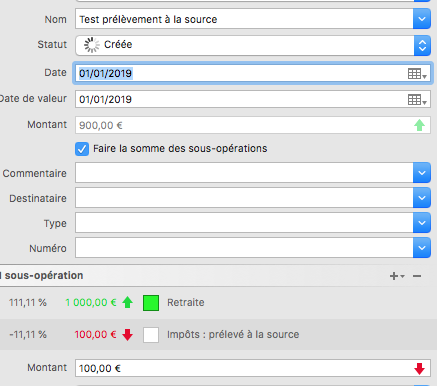Expand the Commentaire dropdown

pos(422,173)
